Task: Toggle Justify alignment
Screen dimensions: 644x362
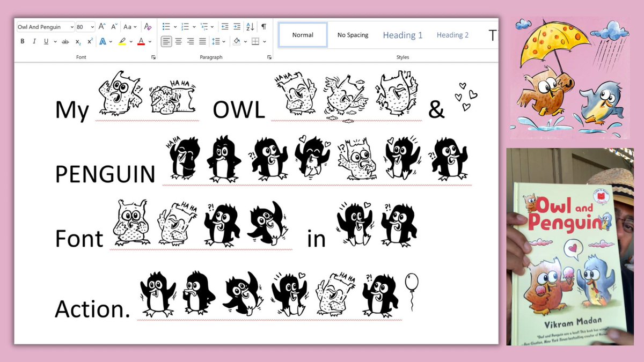Action: [202, 41]
